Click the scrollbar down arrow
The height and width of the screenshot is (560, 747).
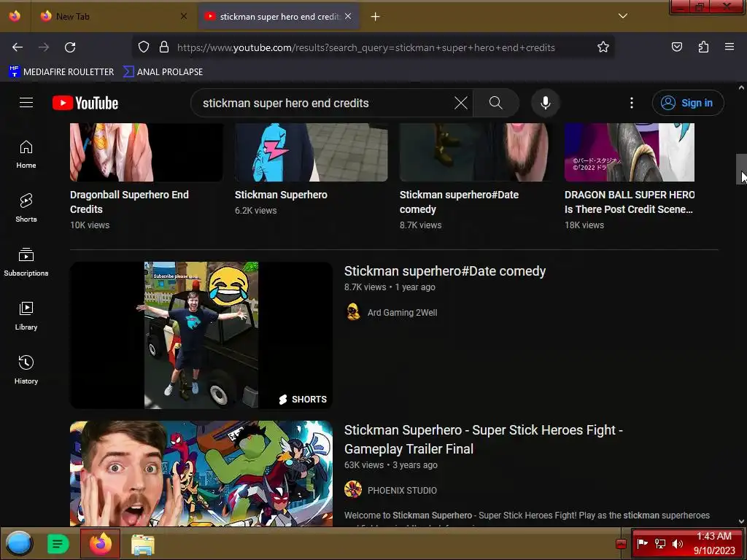741,522
